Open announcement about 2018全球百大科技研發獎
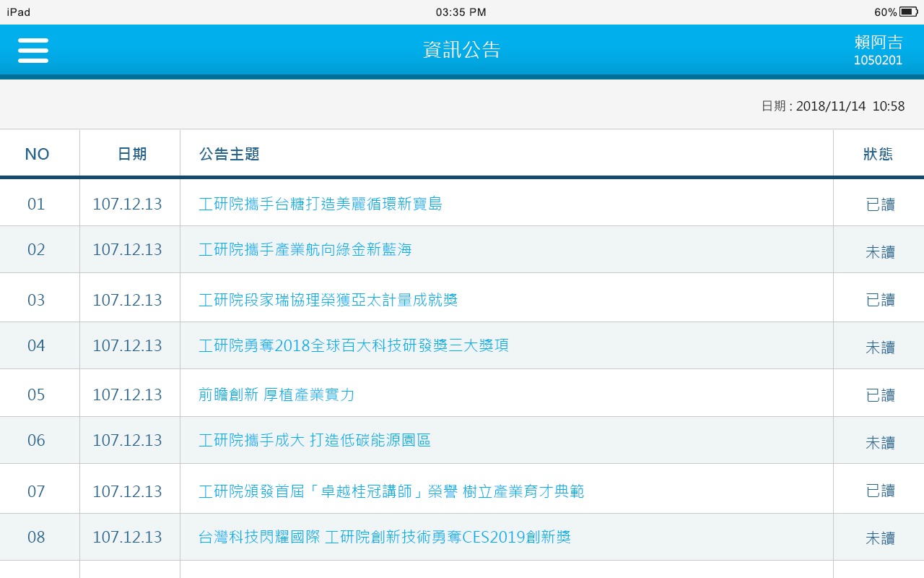The width and height of the screenshot is (924, 578). coord(353,345)
